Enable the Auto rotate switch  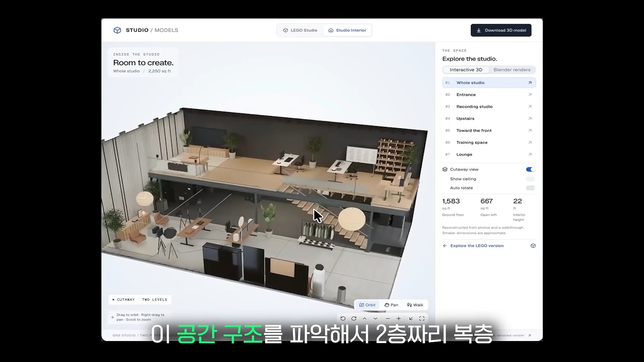(x=530, y=188)
